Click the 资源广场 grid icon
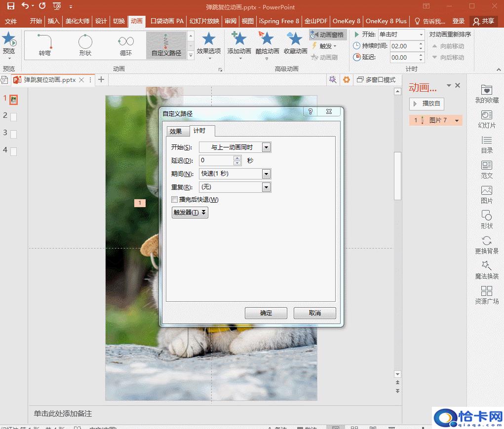 tap(487, 295)
